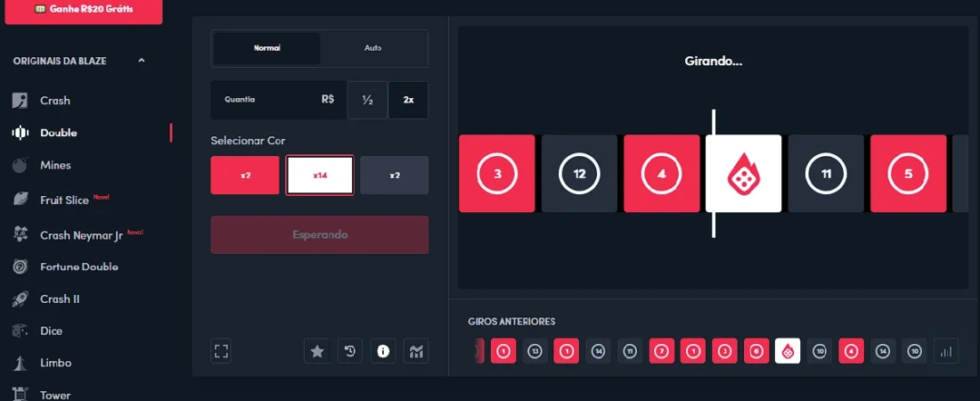The image size is (980, 401).
Task: Open the Mines bomb icon
Action: click(20, 165)
